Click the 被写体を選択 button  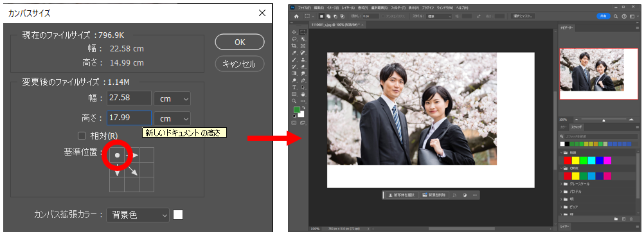coord(402,195)
